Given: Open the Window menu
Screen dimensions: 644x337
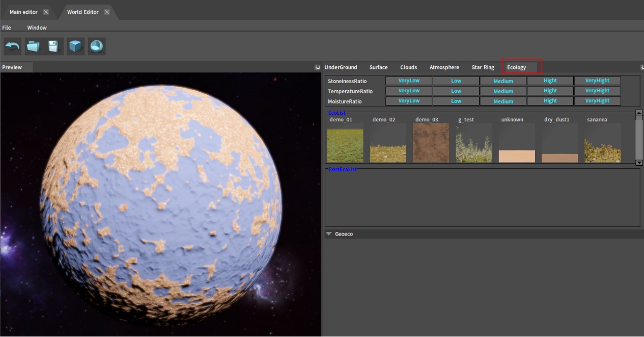Looking at the screenshot, I should pyautogui.click(x=37, y=28).
